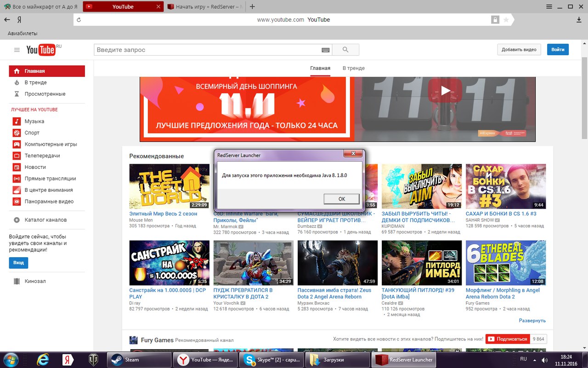588x368 pixels.
Task: Open Санстрайк на 1.000.000$ video thumbnail
Action: pos(170,263)
